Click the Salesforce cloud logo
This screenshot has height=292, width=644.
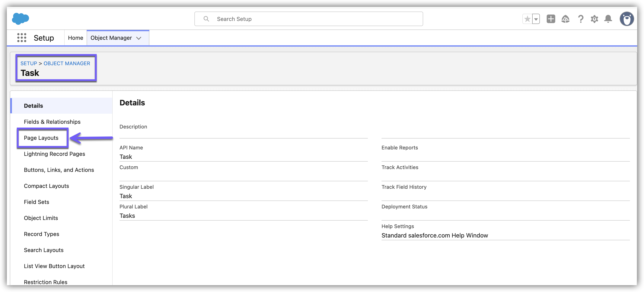click(20, 19)
